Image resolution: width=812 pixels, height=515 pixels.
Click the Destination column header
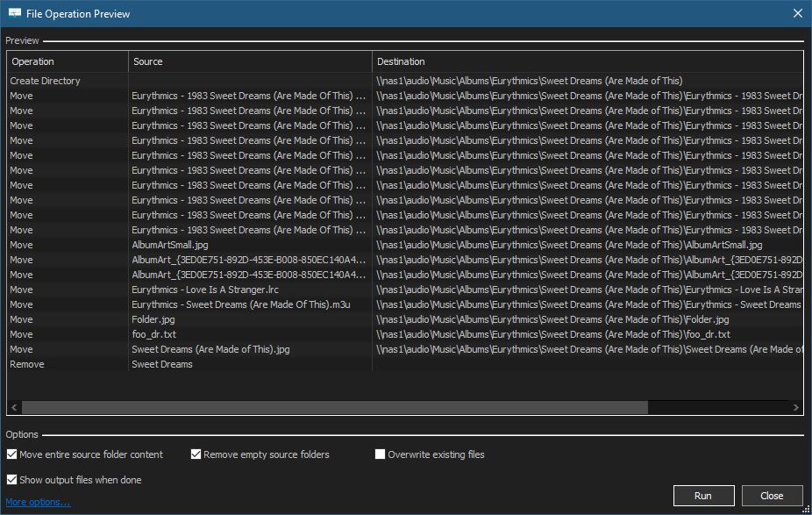point(588,61)
